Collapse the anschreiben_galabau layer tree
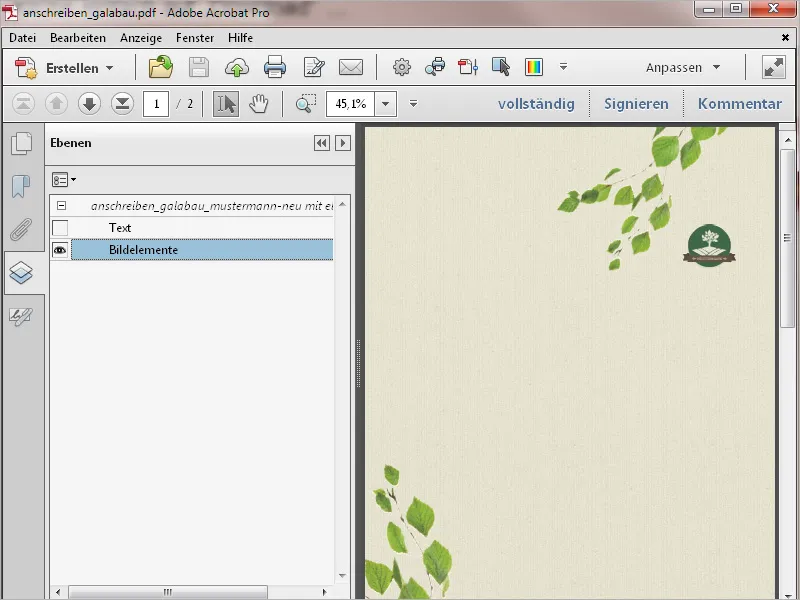The width and height of the screenshot is (800, 600). [61, 206]
